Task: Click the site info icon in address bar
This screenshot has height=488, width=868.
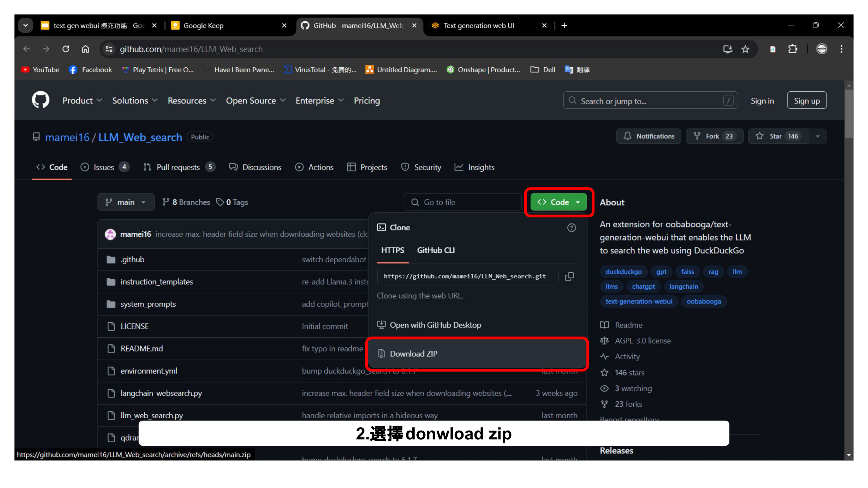Action: point(109,49)
